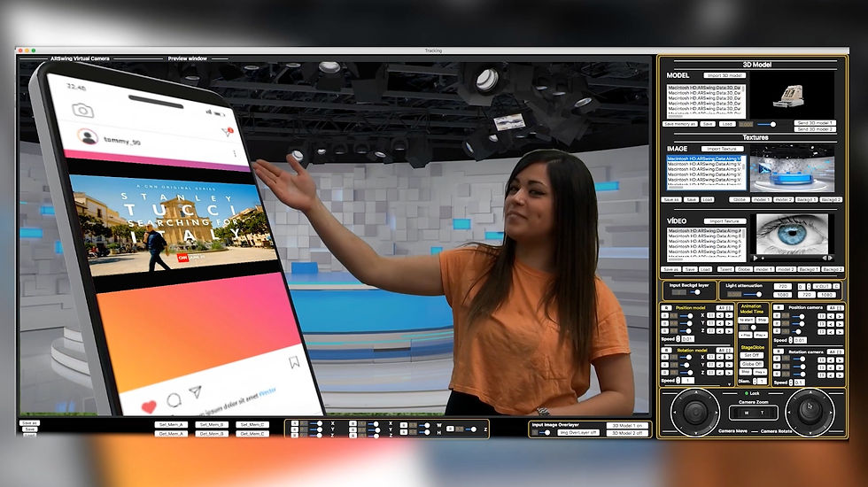
Task: Toggle StageGlobe Globe Off
Action: (752, 364)
